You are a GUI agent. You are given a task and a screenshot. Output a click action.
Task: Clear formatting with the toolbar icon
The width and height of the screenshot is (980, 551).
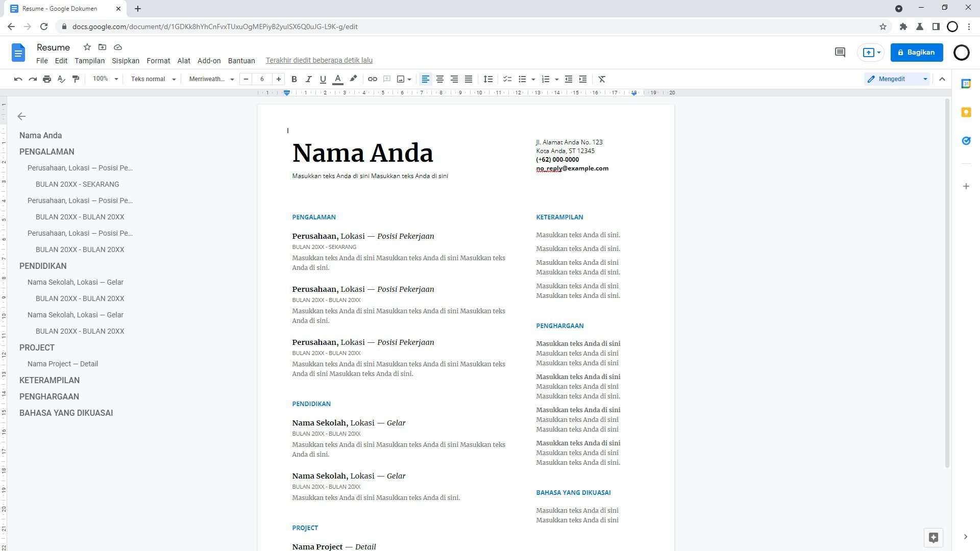tap(602, 79)
